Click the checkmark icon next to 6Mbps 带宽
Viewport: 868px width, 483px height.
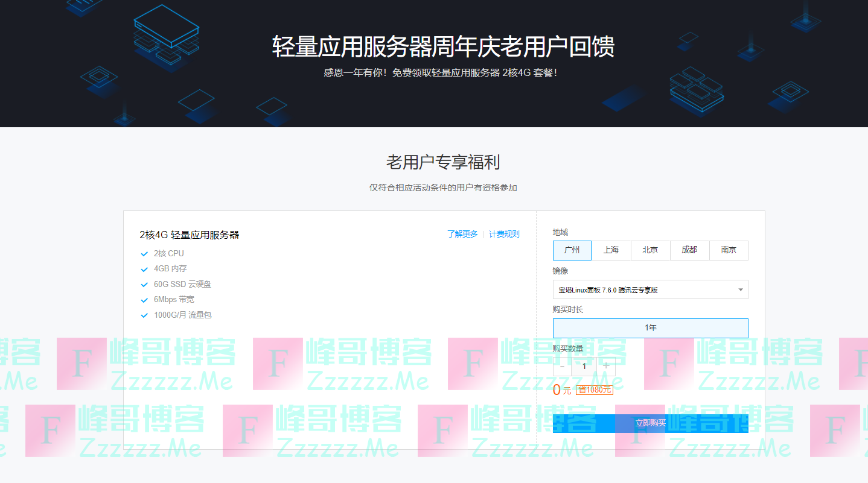coord(144,300)
